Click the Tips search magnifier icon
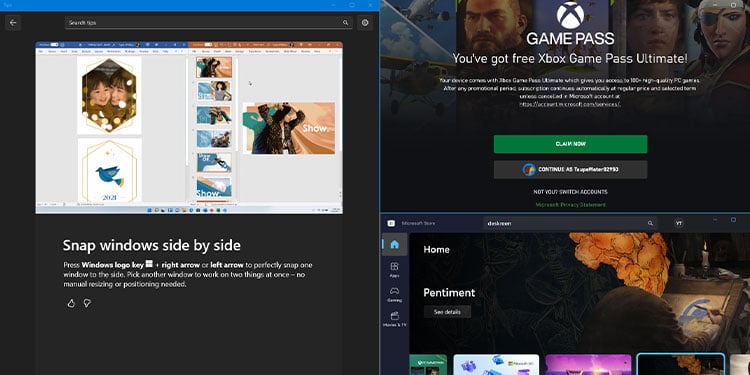The height and width of the screenshot is (375, 750). [x=345, y=22]
